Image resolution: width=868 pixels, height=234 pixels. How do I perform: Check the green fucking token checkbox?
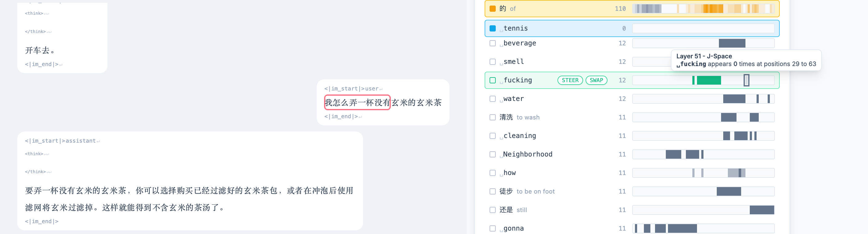pos(492,80)
